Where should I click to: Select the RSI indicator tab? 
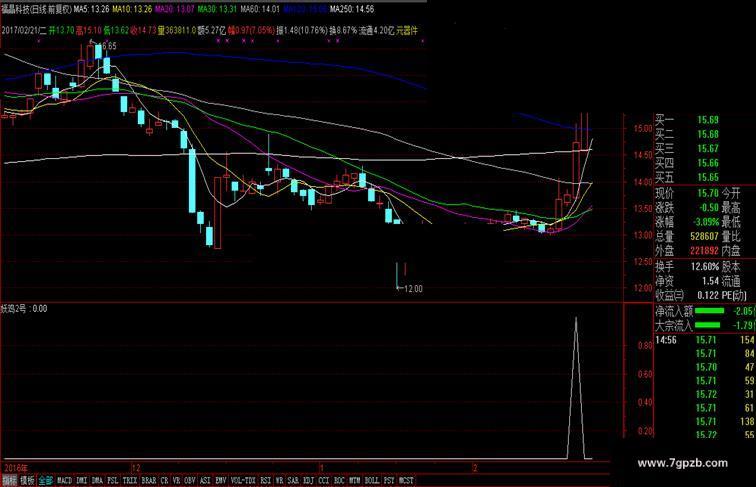(266, 481)
